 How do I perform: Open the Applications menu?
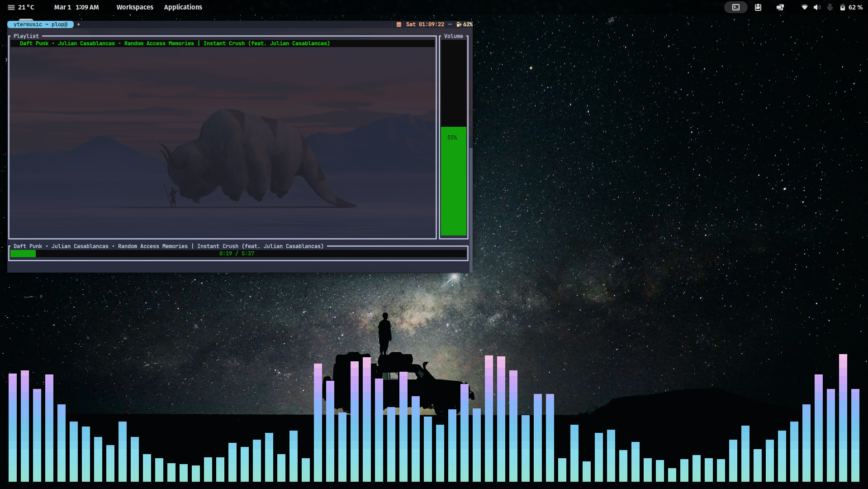pyautogui.click(x=183, y=7)
